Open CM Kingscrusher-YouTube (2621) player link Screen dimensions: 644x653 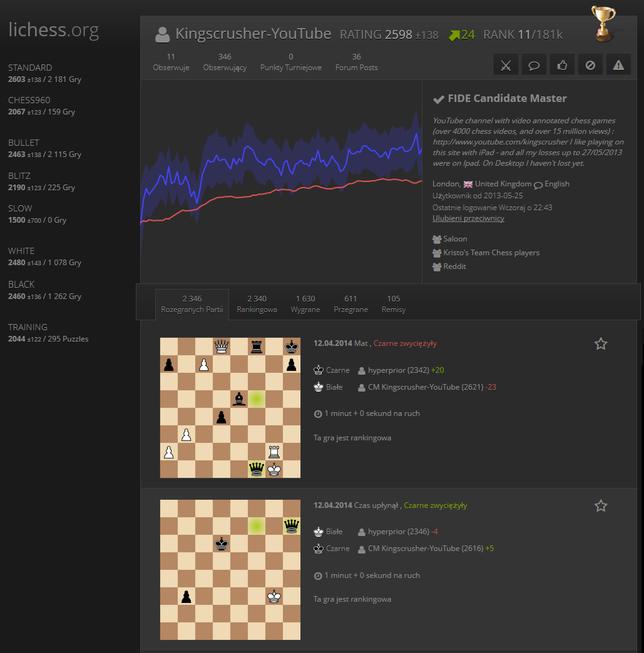click(426, 387)
